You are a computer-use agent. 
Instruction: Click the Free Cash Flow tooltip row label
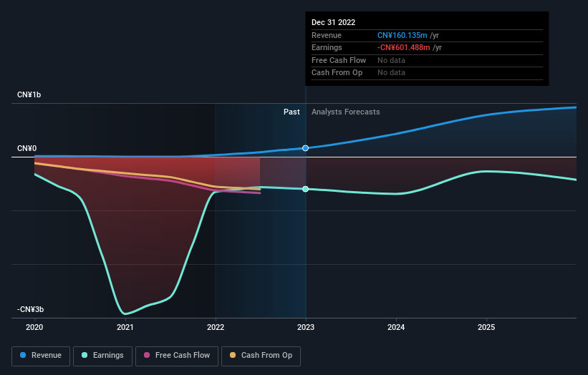pos(339,60)
